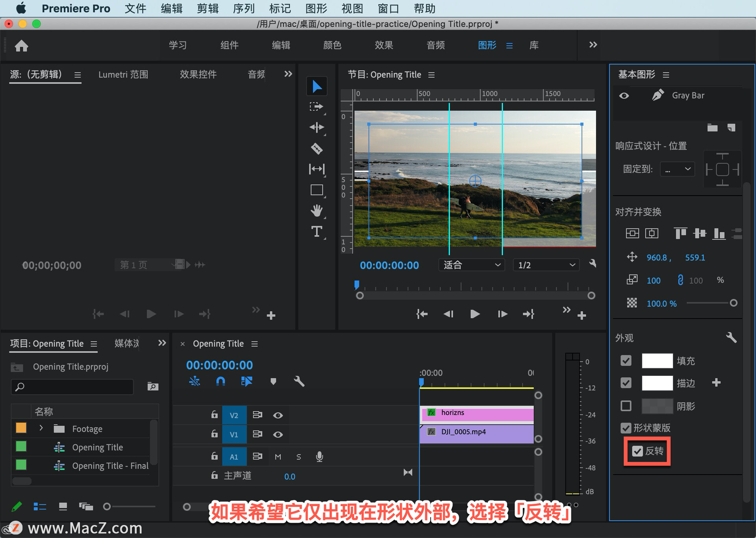This screenshot has height=538, width=756.
Task: Toggle timeline snapping magnet icon
Action: point(220,381)
